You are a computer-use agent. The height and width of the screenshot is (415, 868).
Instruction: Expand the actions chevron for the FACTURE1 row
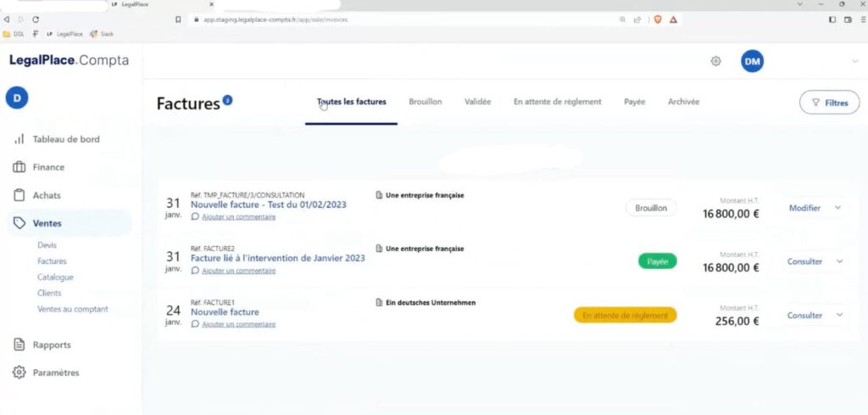[839, 315]
